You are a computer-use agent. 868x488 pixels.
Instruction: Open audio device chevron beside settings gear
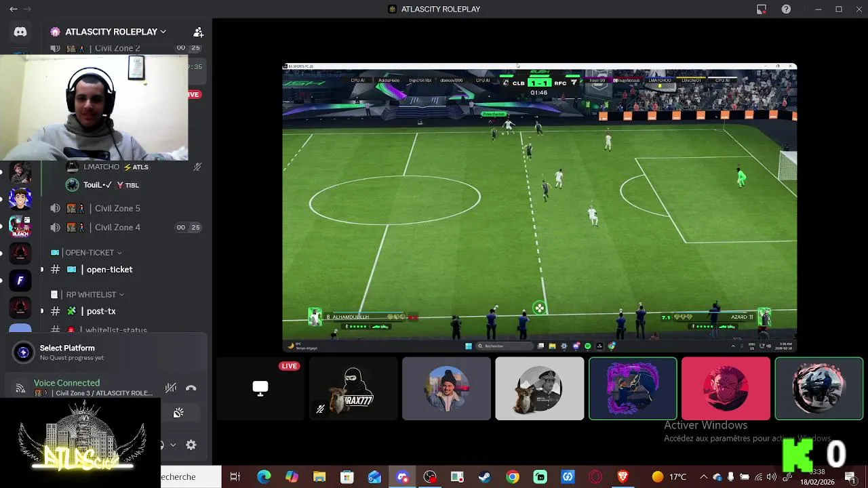(x=173, y=445)
